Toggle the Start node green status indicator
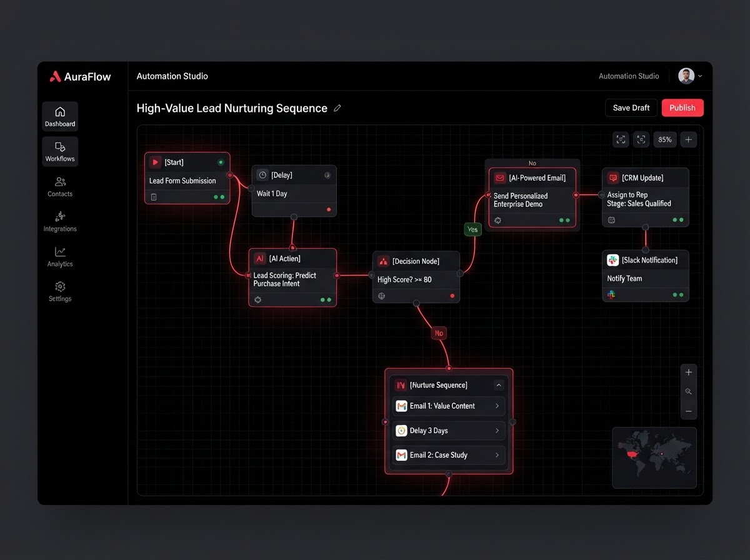This screenshot has height=560, width=750. (220, 162)
